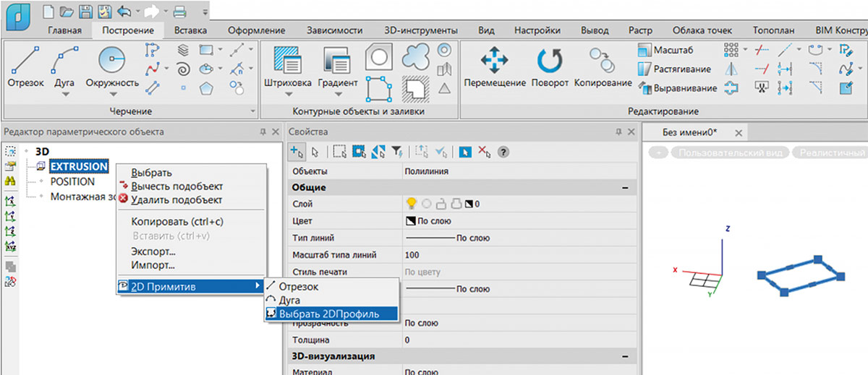Viewport: 868px width, 375px height.
Task: Click the new document icon
Action: [x=49, y=12]
